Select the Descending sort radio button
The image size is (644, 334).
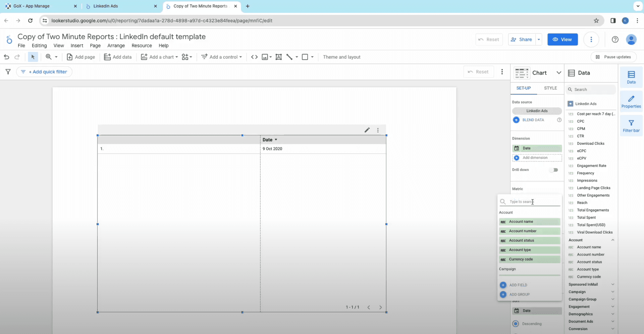pyautogui.click(x=516, y=324)
